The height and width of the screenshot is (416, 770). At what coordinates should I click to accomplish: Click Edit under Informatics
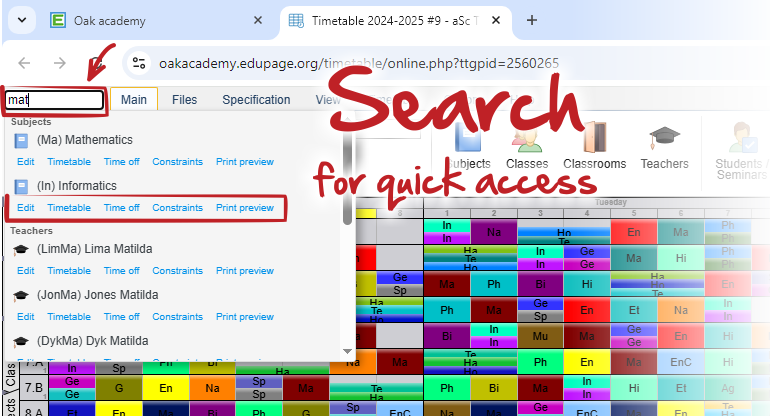[x=26, y=208]
